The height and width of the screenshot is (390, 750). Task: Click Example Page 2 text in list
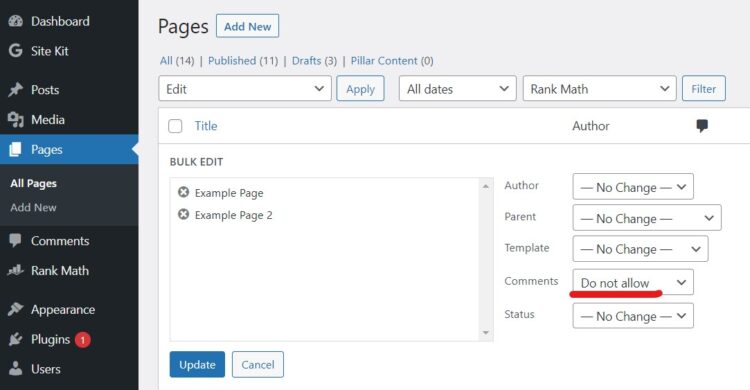tap(233, 215)
